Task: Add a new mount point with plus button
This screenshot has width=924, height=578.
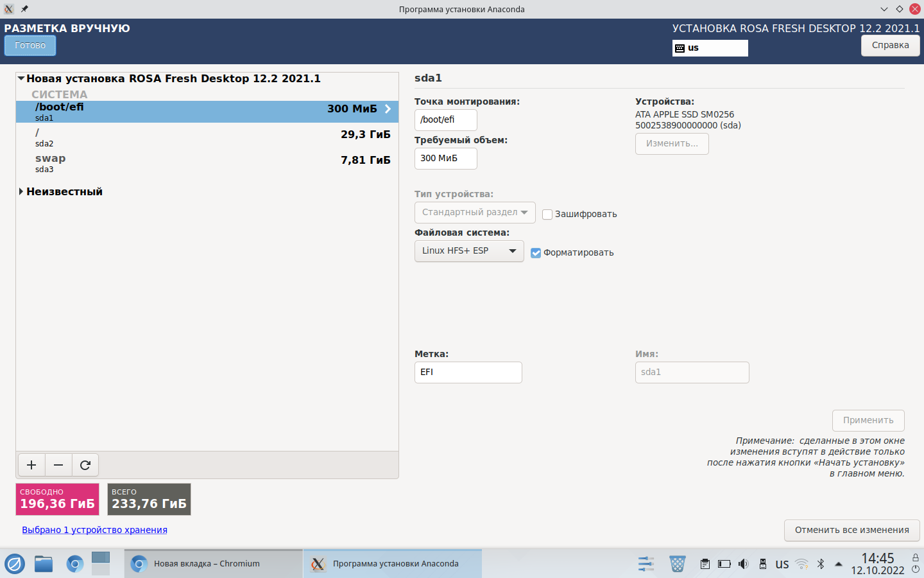Action: click(x=31, y=465)
